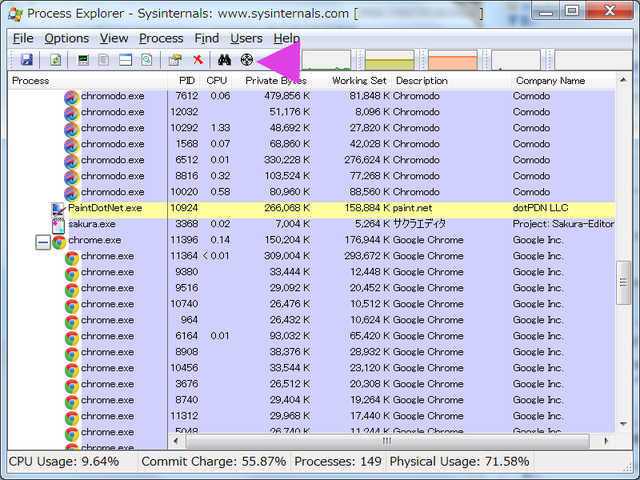Click the Commit Charge 55.87% status text
The width and height of the screenshot is (640, 480).
click(213, 462)
